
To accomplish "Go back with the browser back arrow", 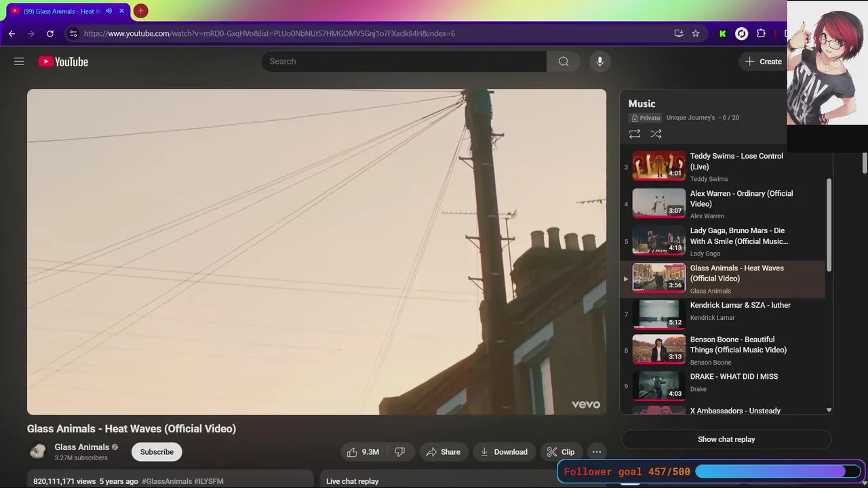I will (12, 33).
